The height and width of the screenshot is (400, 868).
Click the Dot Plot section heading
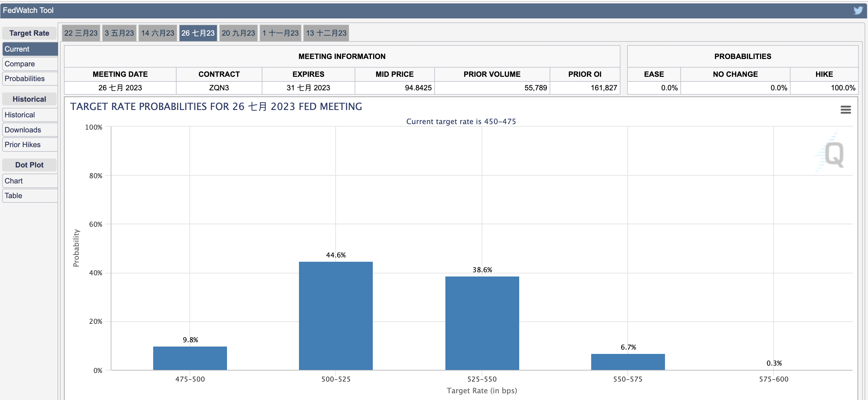[29, 165]
